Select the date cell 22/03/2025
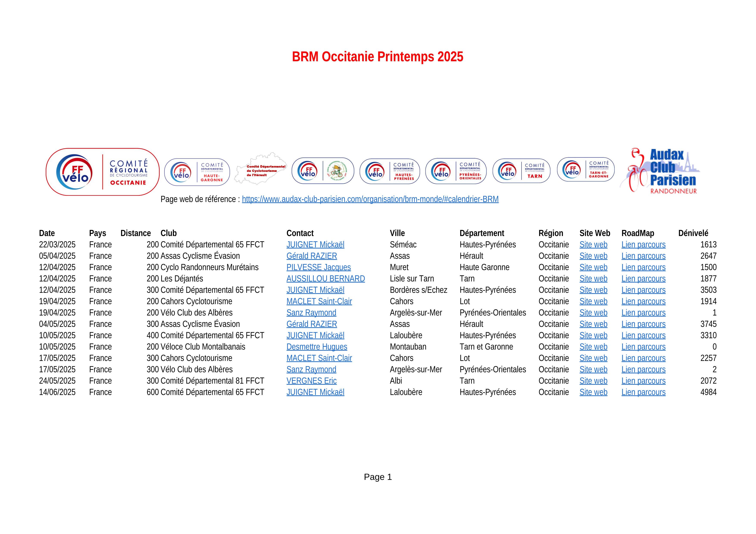Image resolution: width=756 pixels, height=534 pixels. [57, 244]
